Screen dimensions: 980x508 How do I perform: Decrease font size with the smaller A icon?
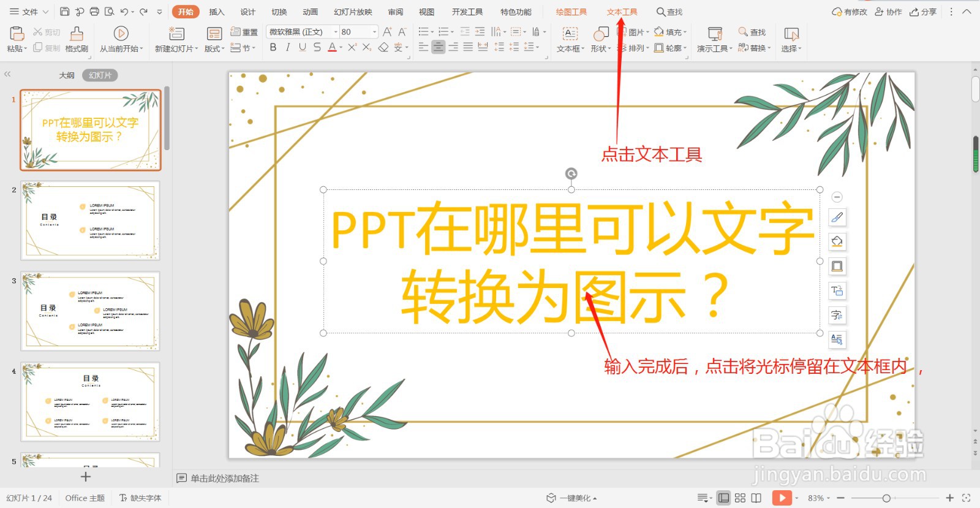coord(402,32)
